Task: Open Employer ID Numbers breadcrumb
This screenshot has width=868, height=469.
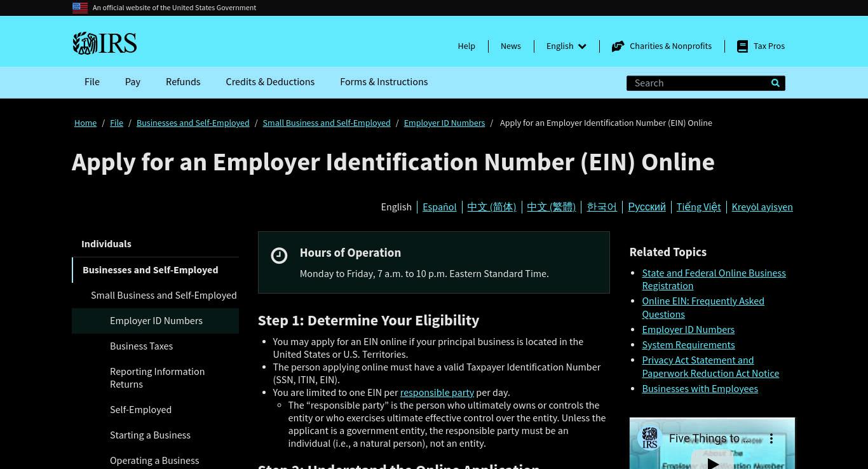Action: (444, 123)
